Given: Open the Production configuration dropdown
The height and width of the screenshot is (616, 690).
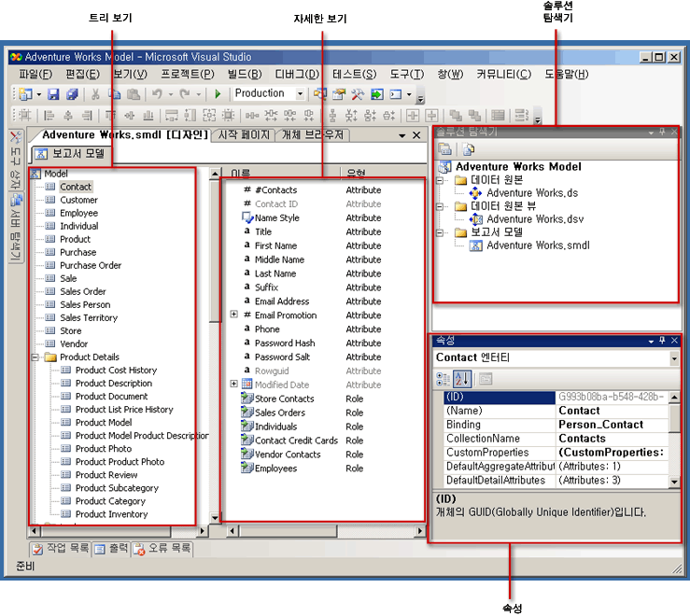Looking at the screenshot, I should pos(300,94).
